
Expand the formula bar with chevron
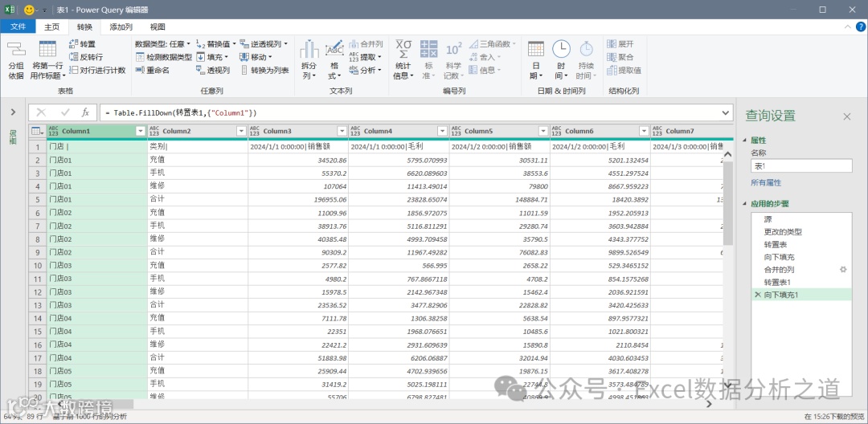click(726, 112)
